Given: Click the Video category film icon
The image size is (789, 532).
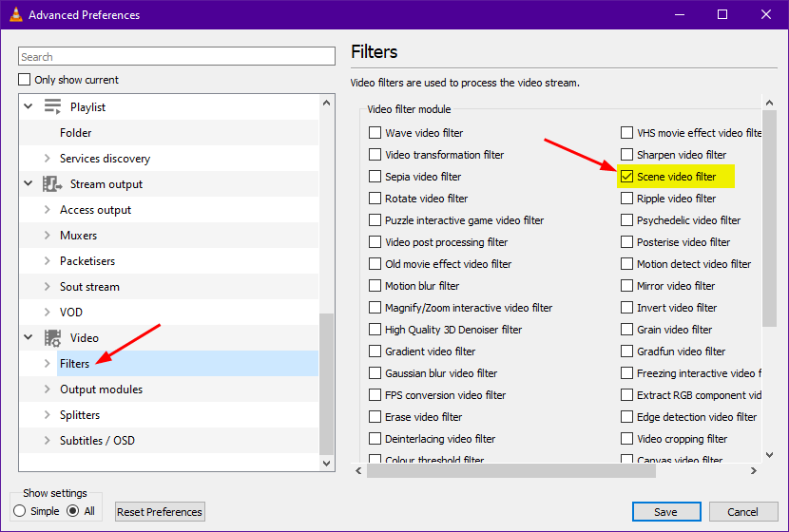Looking at the screenshot, I should coord(52,338).
